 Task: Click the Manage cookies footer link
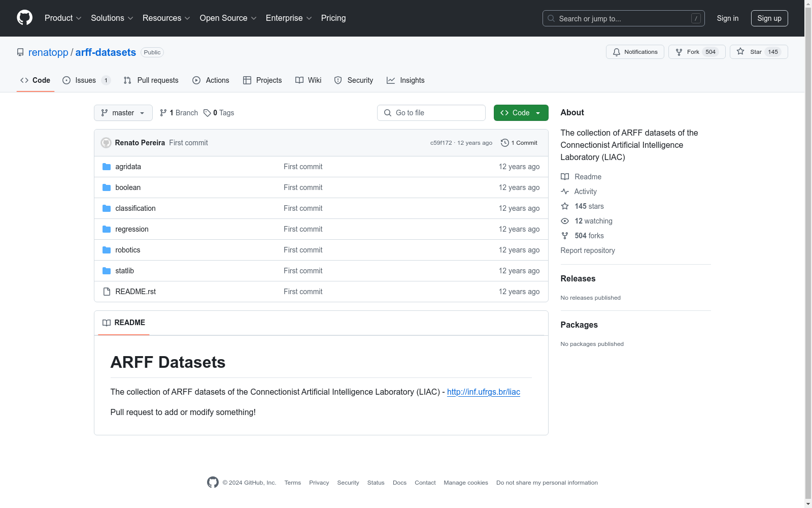(466, 483)
